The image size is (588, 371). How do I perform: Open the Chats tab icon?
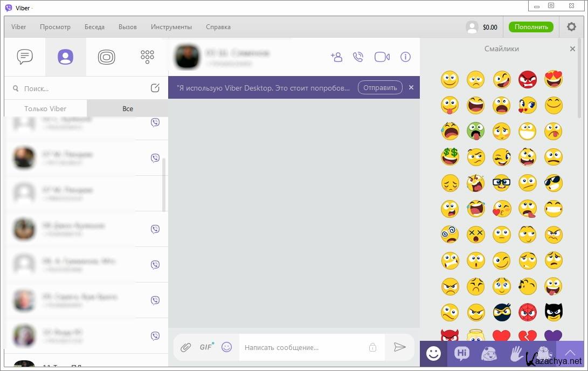(25, 57)
